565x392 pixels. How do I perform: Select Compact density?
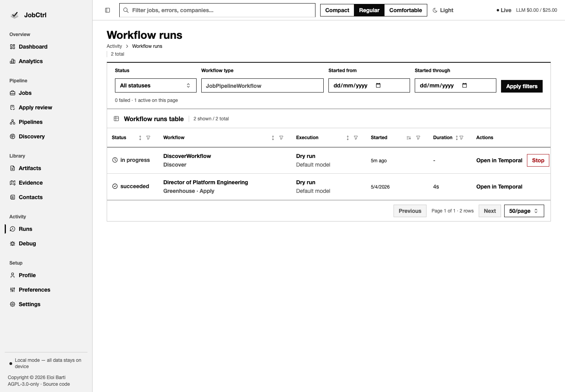337,10
